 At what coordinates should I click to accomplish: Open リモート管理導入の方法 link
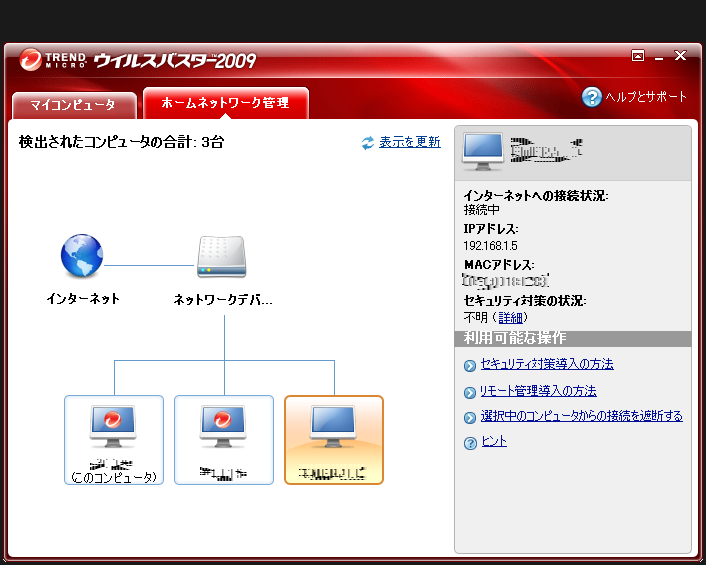click(x=538, y=391)
